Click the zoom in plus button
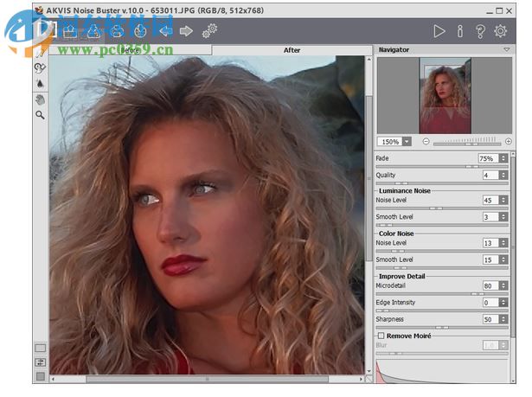The height and width of the screenshot is (397, 532). 508,141
